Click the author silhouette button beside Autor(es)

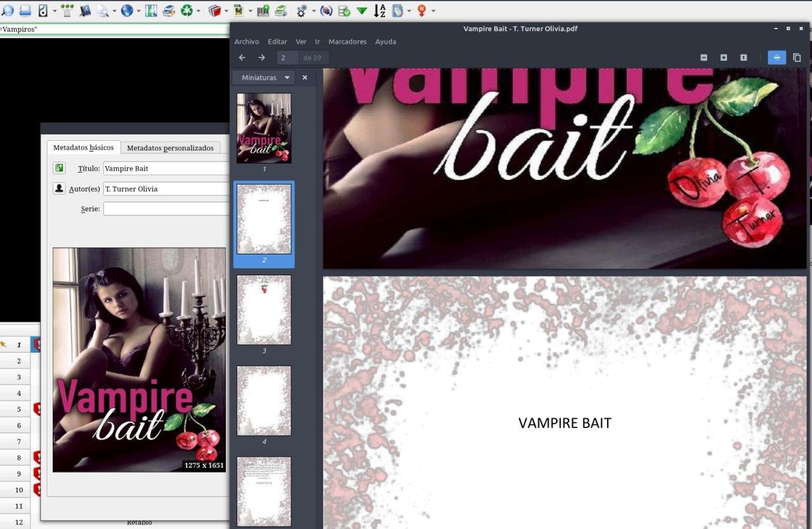59,188
